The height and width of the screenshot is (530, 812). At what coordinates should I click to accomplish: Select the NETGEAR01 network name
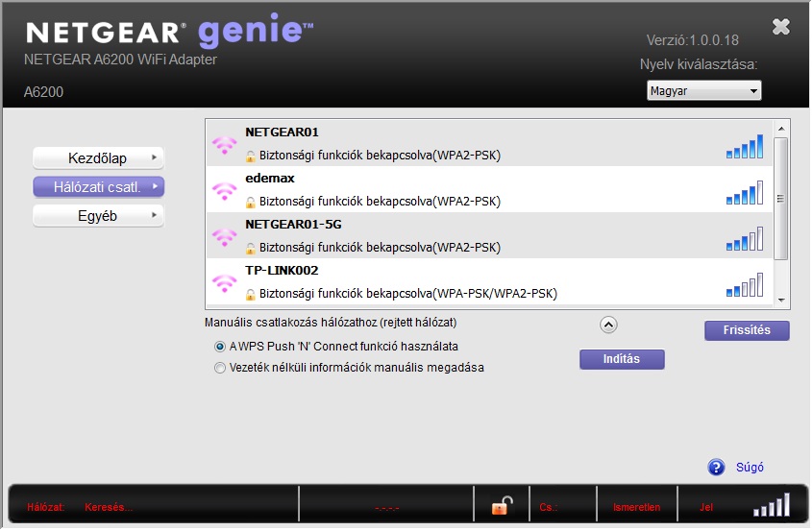tap(282, 132)
